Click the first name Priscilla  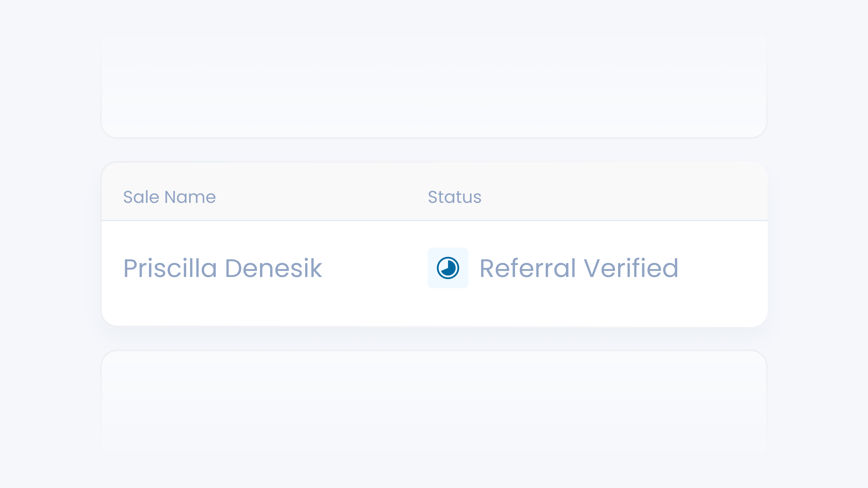coord(170,268)
